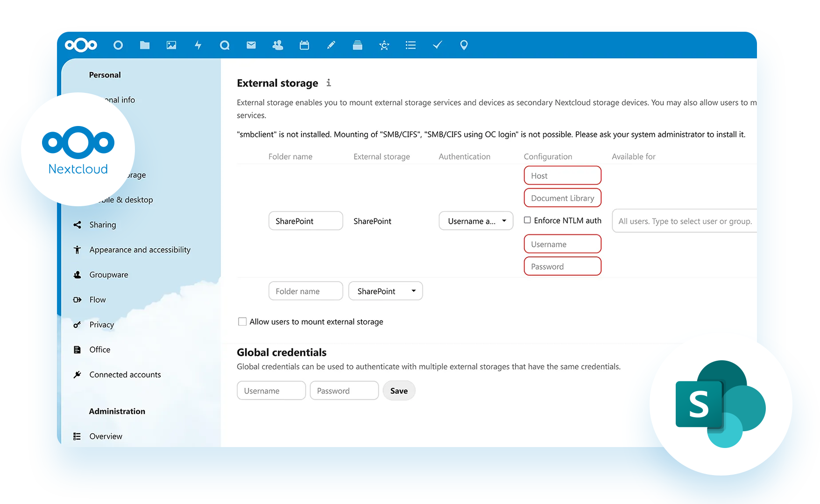820x504 pixels.
Task: Open the Username authentication dropdown
Action: (x=476, y=221)
